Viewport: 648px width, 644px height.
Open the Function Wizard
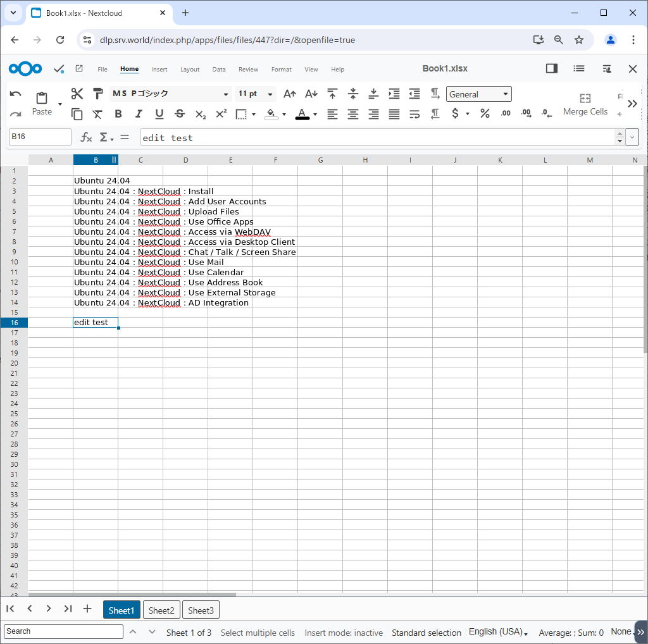tap(86, 137)
